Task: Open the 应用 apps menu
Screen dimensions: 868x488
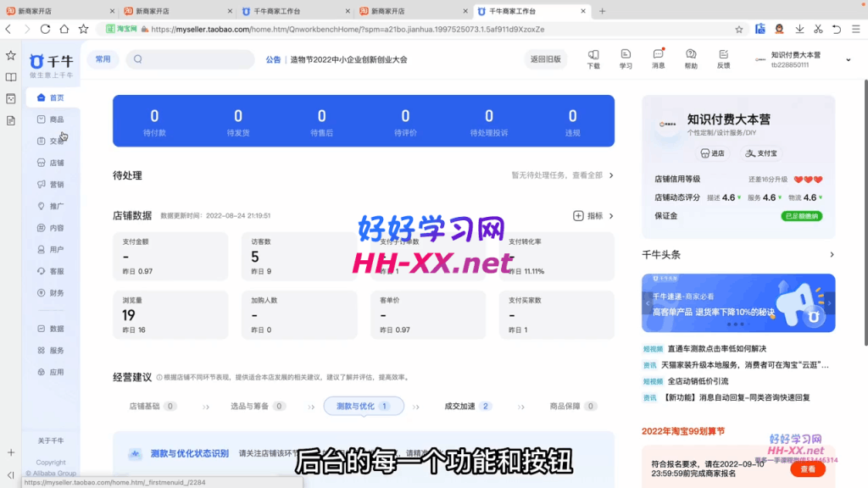Action: 51,373
